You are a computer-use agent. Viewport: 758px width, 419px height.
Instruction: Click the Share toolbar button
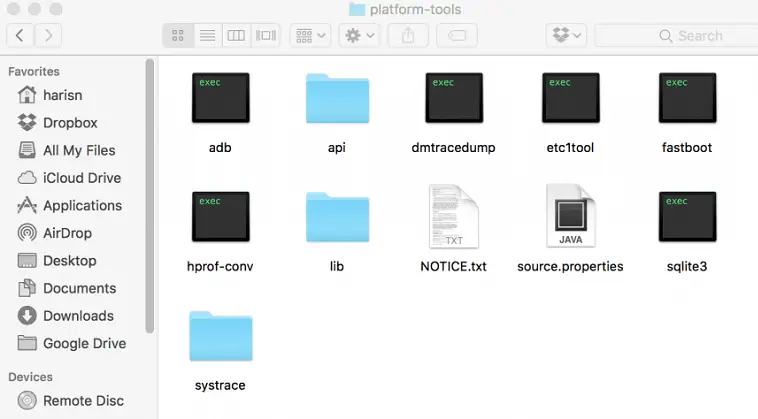(x=408, y=35)
